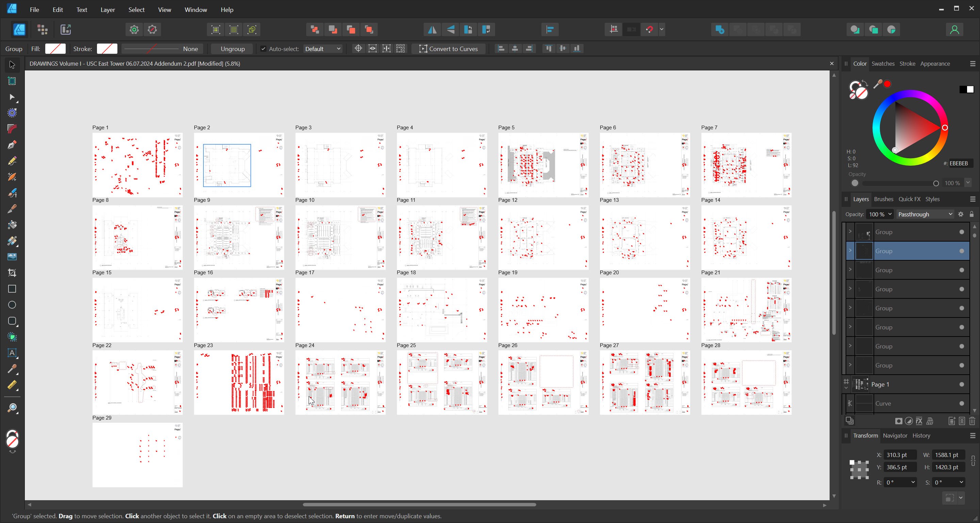Toggle visibility of the Curve layer
This screenshot has height=523, width=980.
click(x=961, y=404)
